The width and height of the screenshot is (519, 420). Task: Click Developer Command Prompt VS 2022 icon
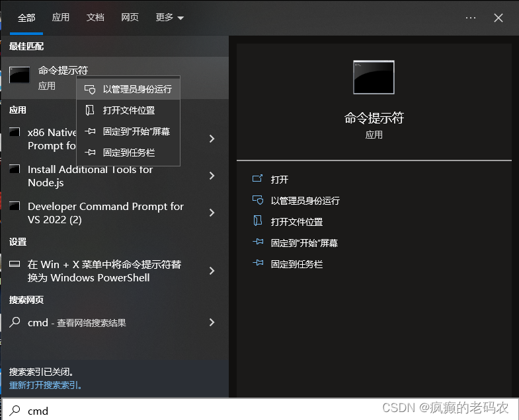(x=15, y=206)
